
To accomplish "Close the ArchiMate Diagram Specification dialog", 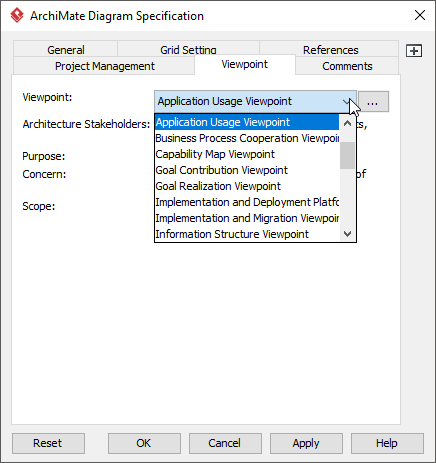I will (420, 15).
